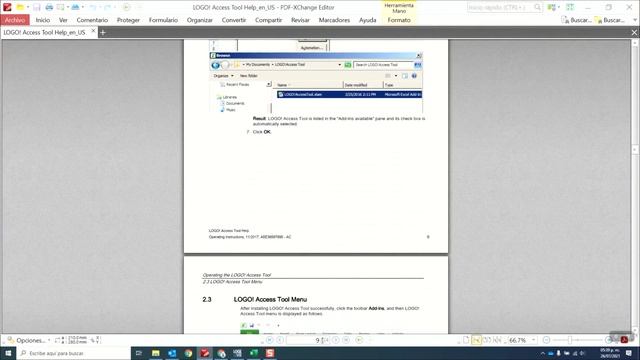Select continuous page layout icon

click(476, 340)
